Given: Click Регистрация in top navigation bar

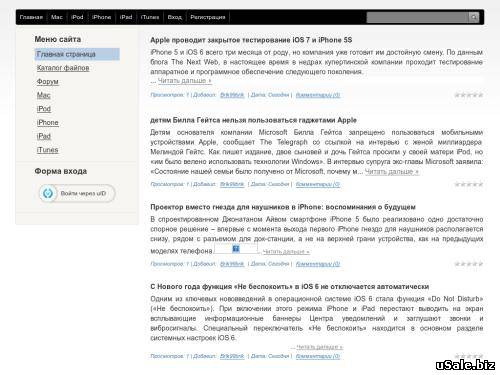Looking at the screenshot, I should coord(208,17).
